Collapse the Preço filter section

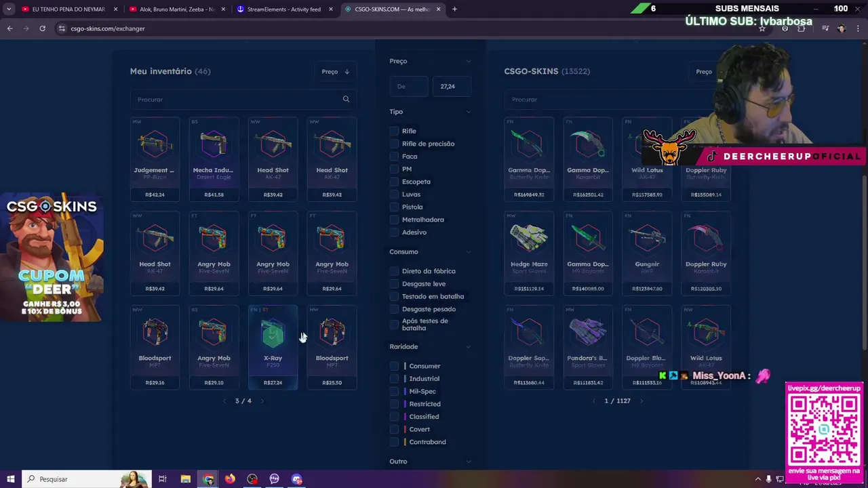(x=468, y=62)
